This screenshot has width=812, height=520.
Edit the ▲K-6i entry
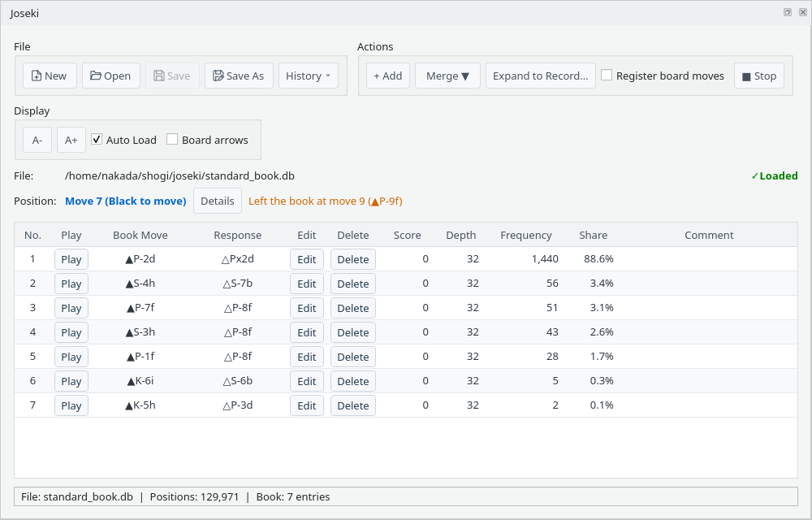(x=307, y=381)
